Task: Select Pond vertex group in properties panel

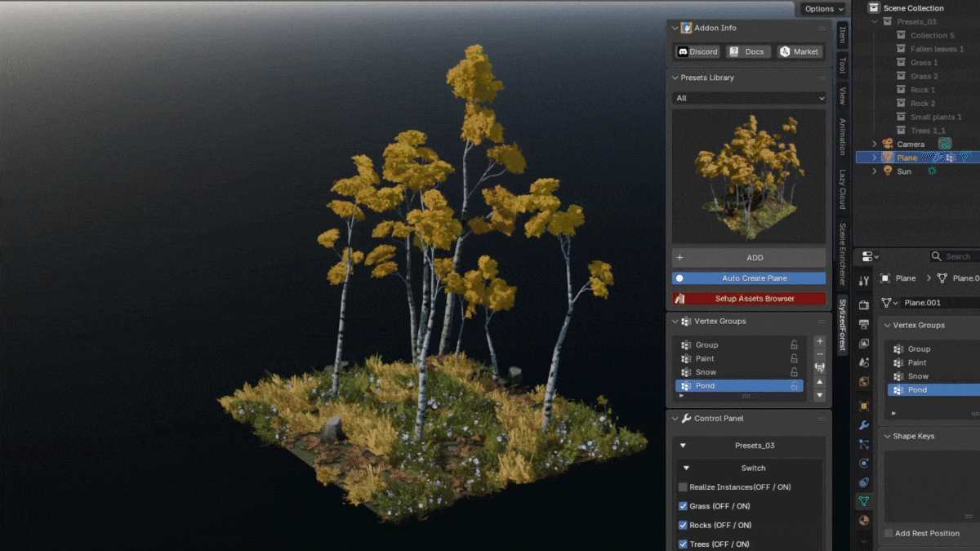Action: click(x=932, y=389)
